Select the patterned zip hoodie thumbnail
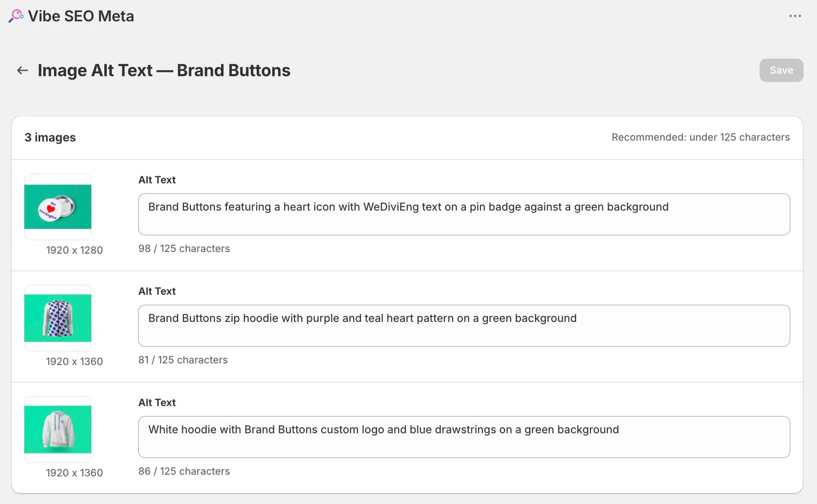Image resolution: width=817 pixels, height=504 pixels. (57, 317)
